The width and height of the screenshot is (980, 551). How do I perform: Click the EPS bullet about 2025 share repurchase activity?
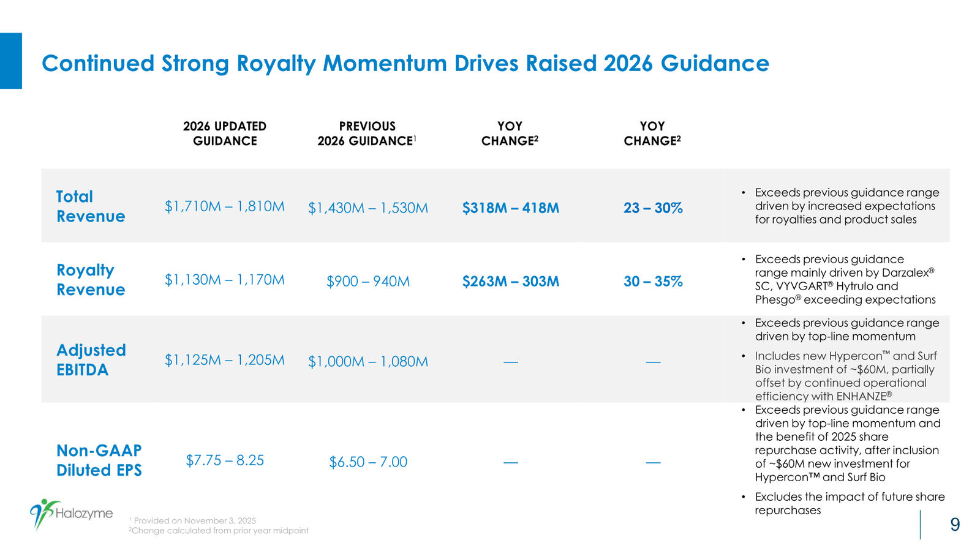click(x=841, y=444)
